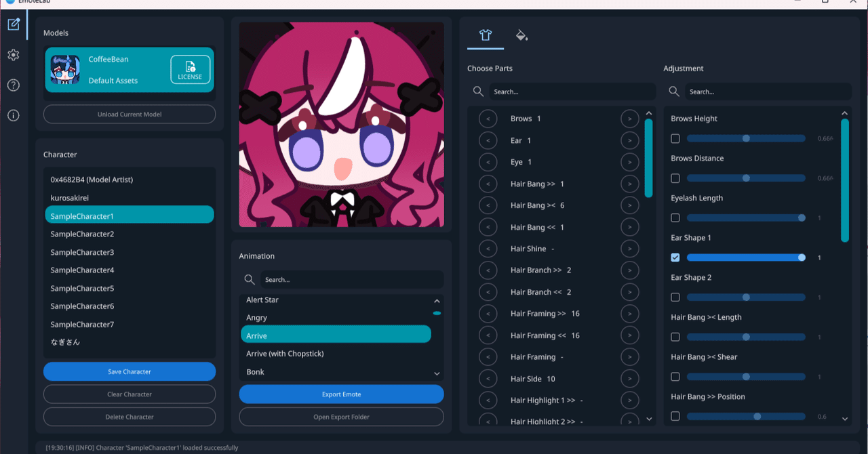Adjust the Brows Height slider
This screenshot has width=868, height=454.
pos(746,138)
